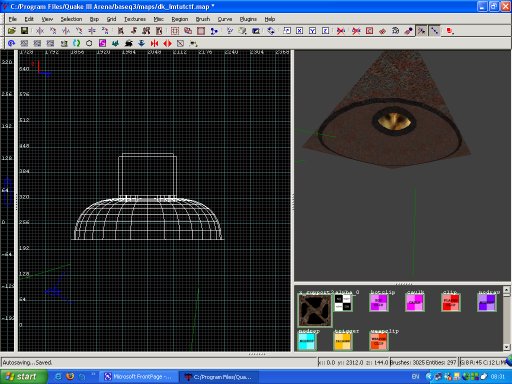Open the Selection menu

71,19
